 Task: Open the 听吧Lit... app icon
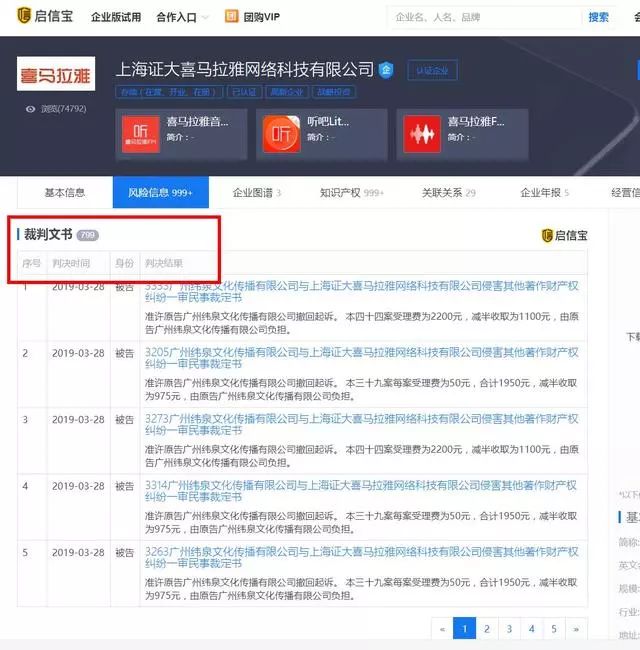click(x=281, y=134)
